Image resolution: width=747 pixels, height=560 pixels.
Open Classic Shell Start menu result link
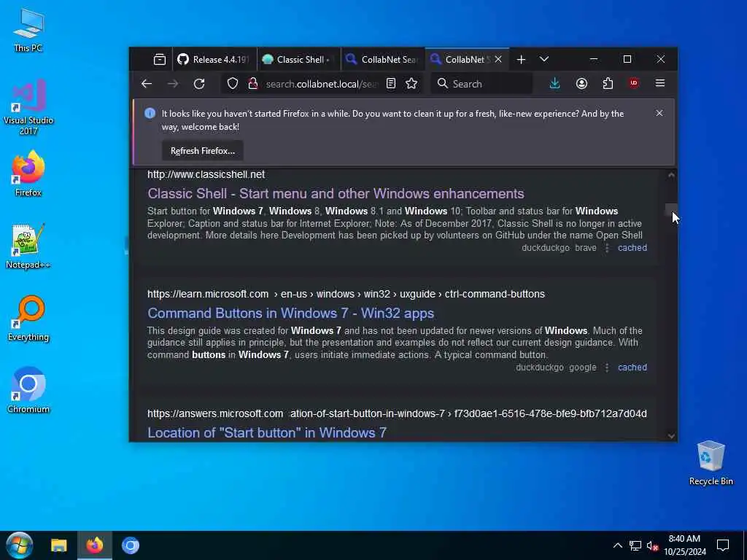(336, 193)
